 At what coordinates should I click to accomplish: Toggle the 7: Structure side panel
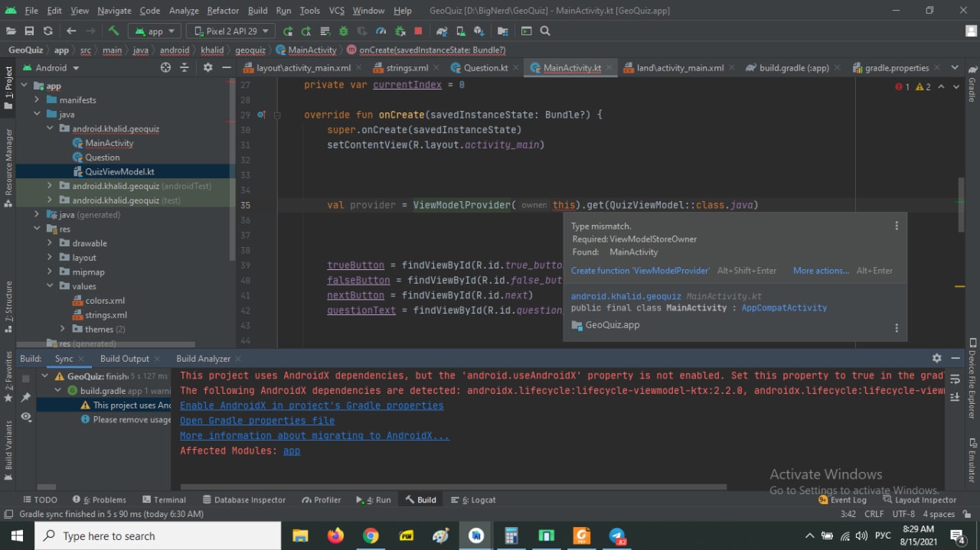(x=8, y=308)
